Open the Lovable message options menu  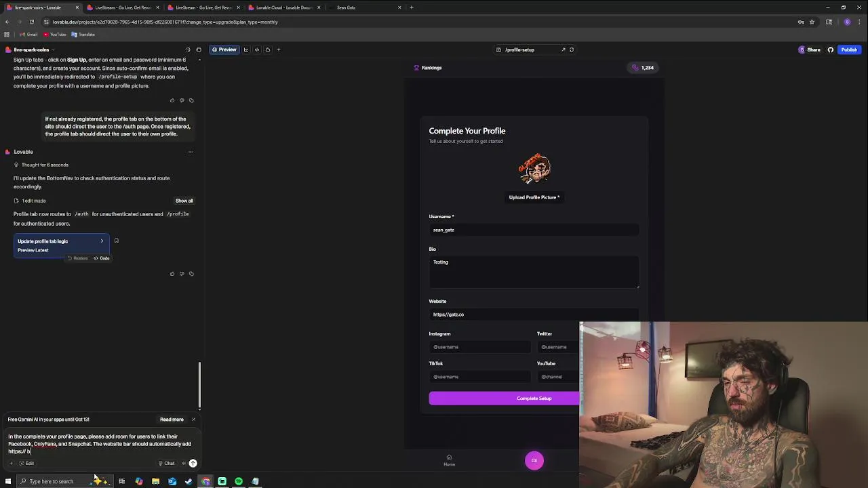[191, 152]
